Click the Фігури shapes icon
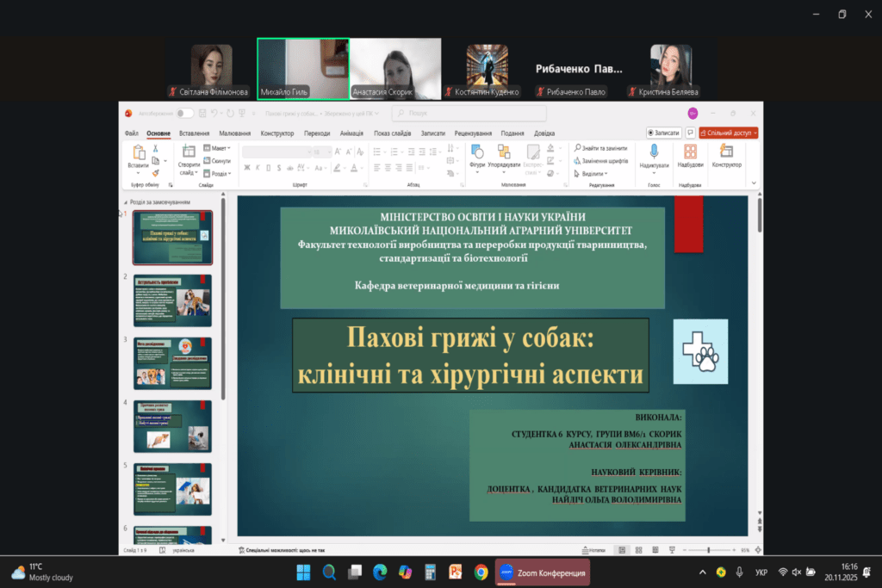Viewport: 882px width, 588px height. click(477, 152)
